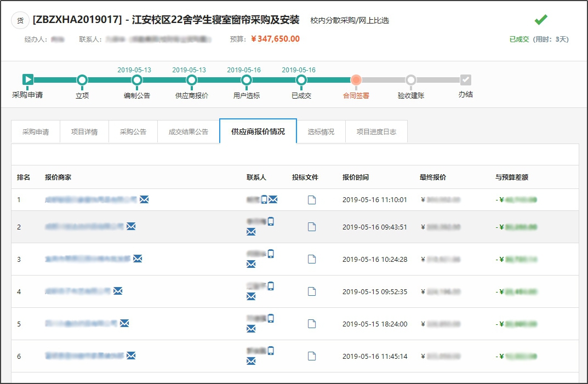
Task: Click the green 已成交 checkmark icon
Action: (541, 20)
